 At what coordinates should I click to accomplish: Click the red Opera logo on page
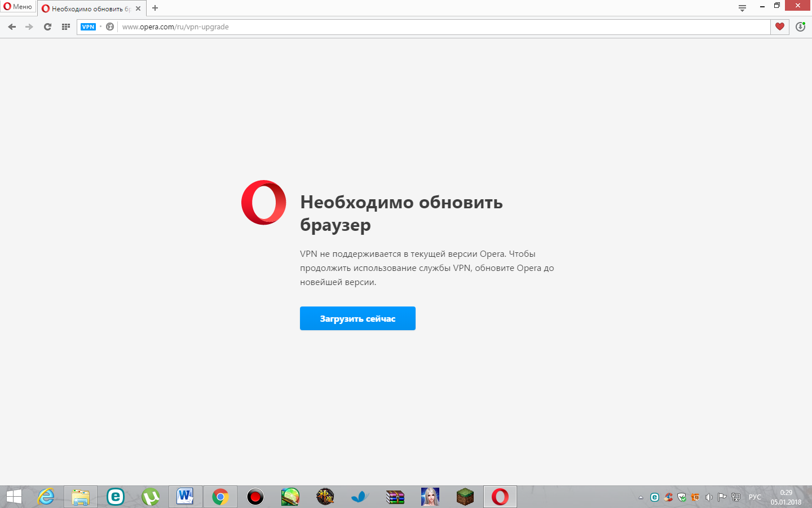(x=263, y=203)
